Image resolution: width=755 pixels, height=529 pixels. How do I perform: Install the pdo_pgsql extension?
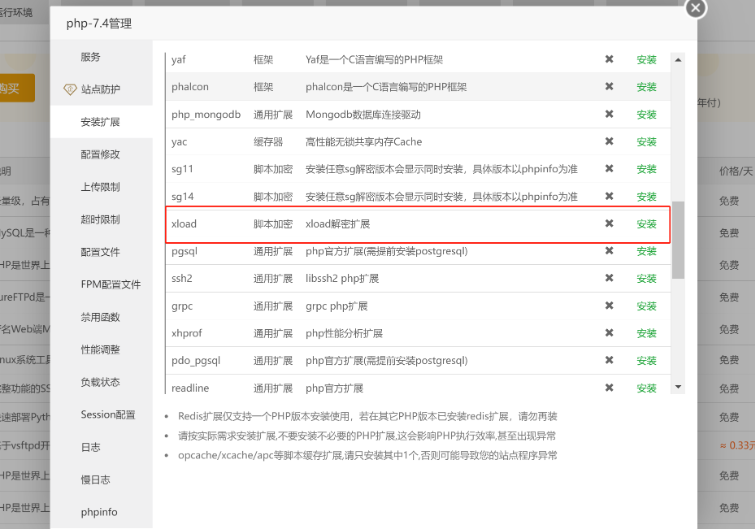tap(646, 361)
